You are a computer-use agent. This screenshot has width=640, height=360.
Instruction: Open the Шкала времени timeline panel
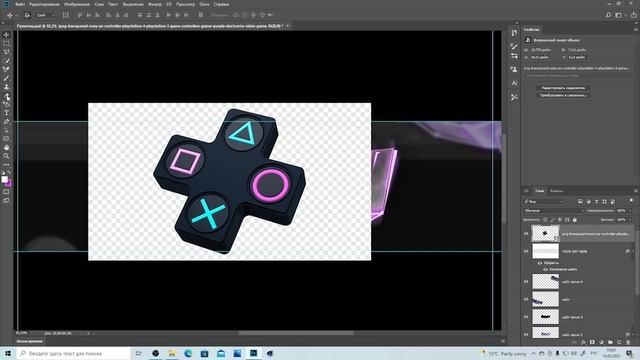point(29,341)
